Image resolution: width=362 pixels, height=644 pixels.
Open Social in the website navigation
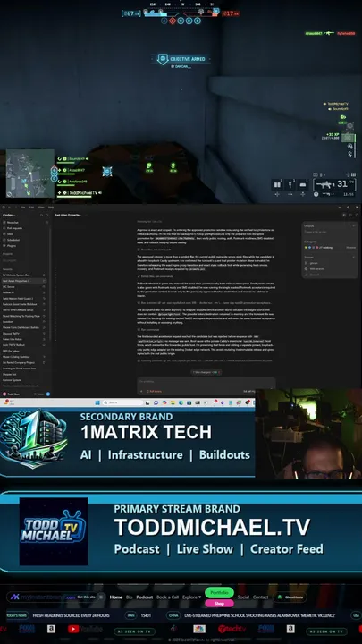pyautogui.click(x=243, y=597)
